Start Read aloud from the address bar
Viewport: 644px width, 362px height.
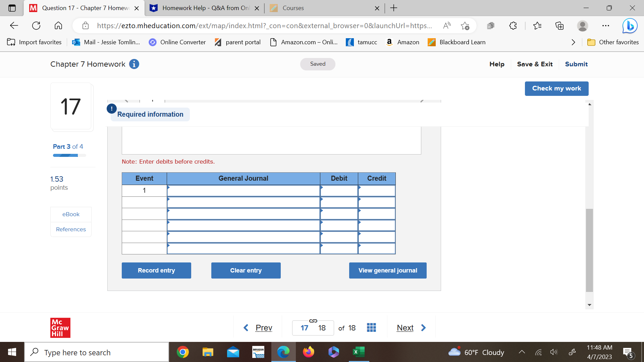tap(447, 25)
